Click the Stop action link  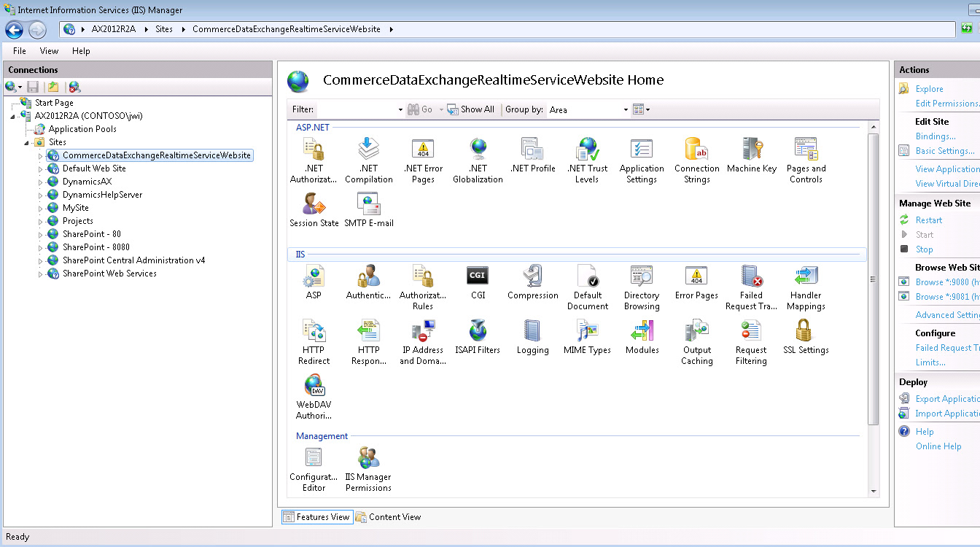point(924,249)
